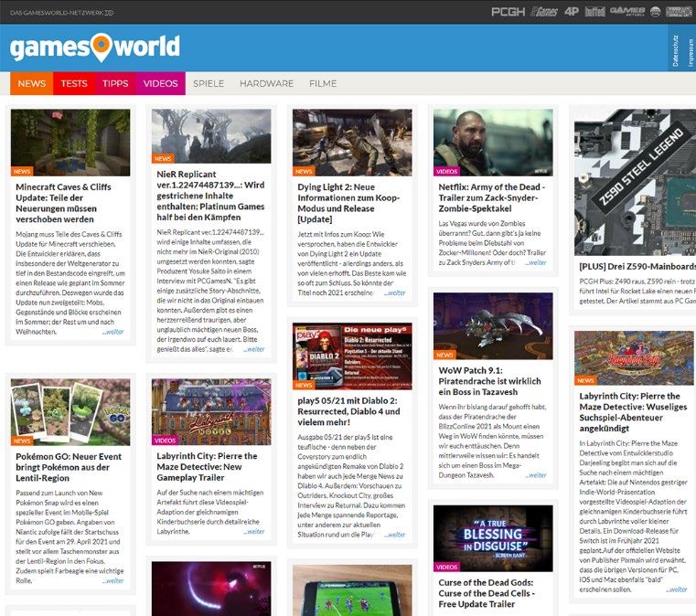
Task: Click the NEWS badge on the play5 magazine card
Action: [304, 385]
